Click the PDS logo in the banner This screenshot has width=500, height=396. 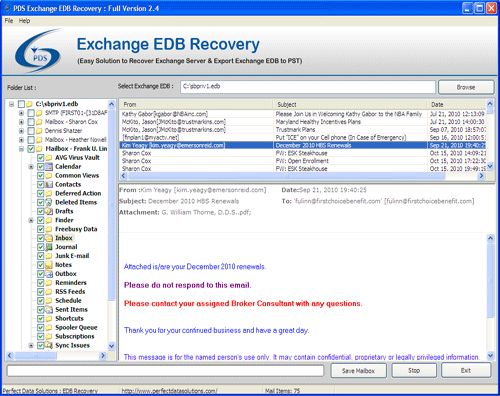click(38, 52)
